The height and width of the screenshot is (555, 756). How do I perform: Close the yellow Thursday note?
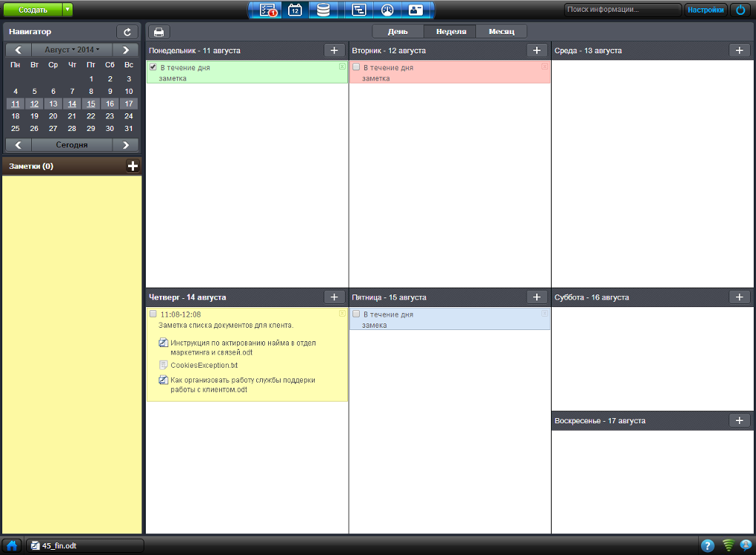[342, 313]
